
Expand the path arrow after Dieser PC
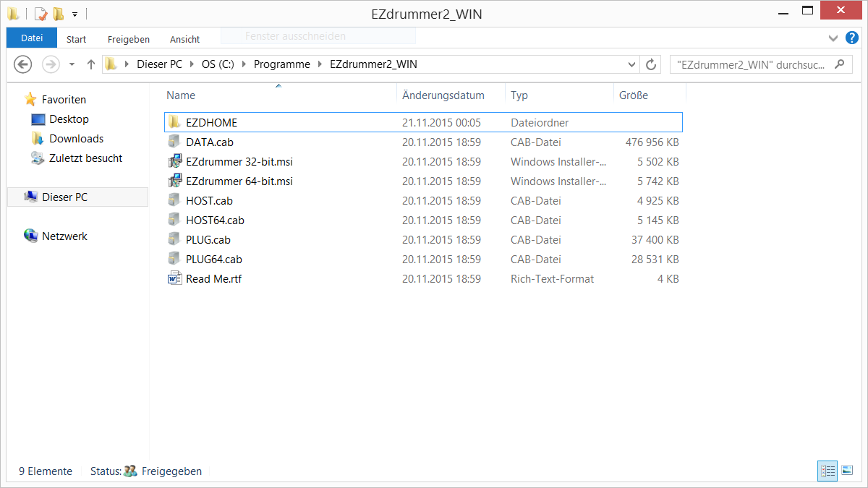(x=192, y=64)
